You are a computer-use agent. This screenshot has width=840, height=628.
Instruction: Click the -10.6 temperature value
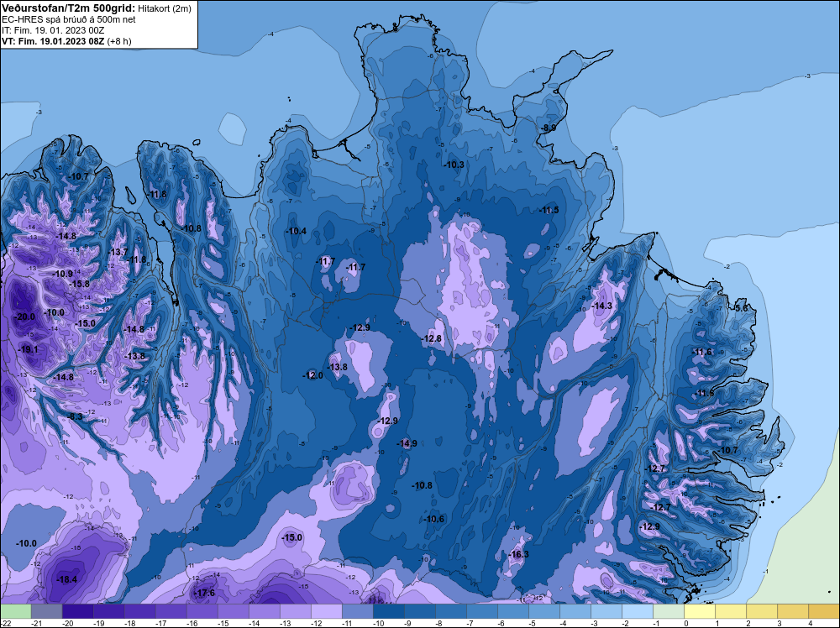click(434, 519)
